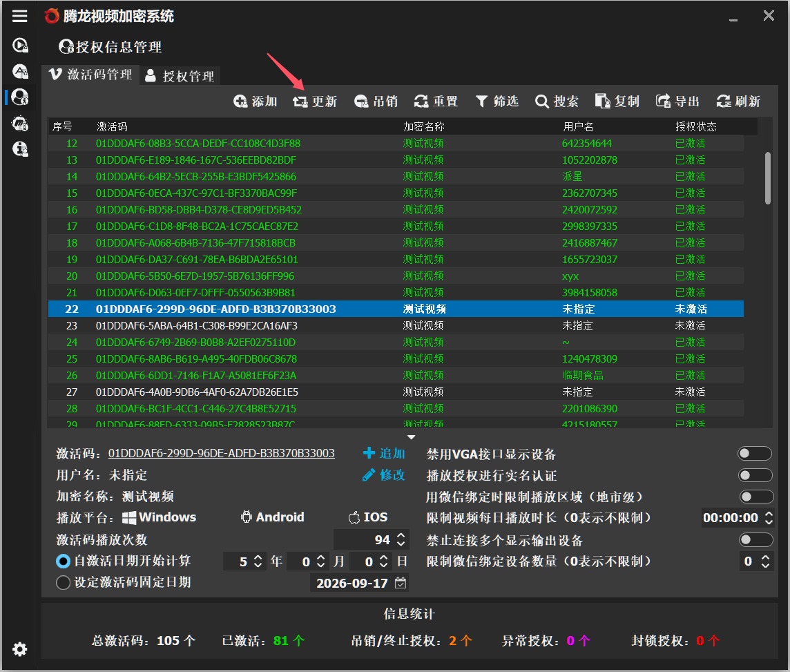Click username 1052202878 in row 13
This screenshot has width=790, height=672.
coord(590,160)
